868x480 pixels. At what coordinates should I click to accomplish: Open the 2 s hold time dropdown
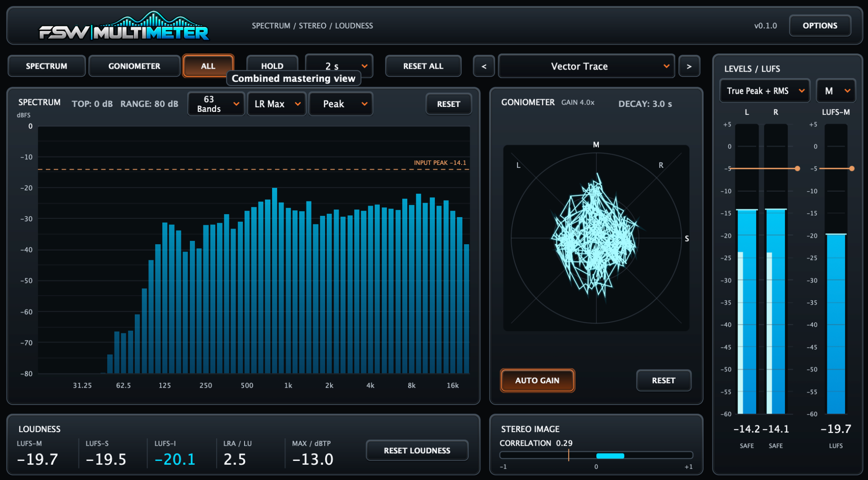(339, 66)
